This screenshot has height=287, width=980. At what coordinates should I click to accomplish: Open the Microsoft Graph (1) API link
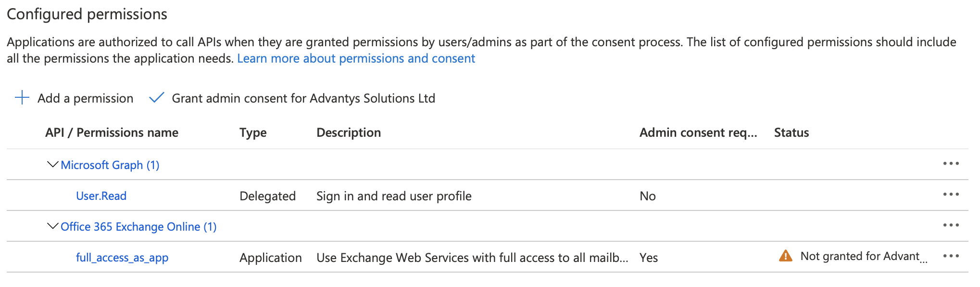click(x=110, y=165)
